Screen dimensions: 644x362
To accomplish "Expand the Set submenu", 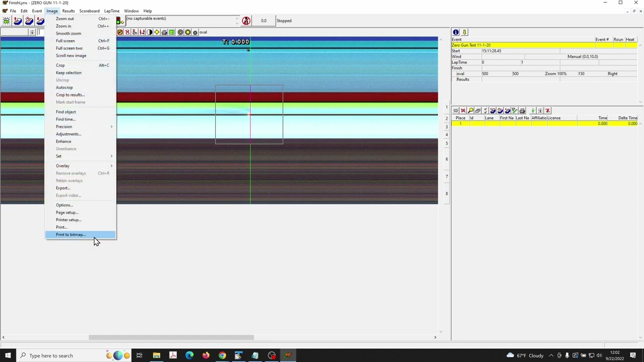I will click(80, 156).
